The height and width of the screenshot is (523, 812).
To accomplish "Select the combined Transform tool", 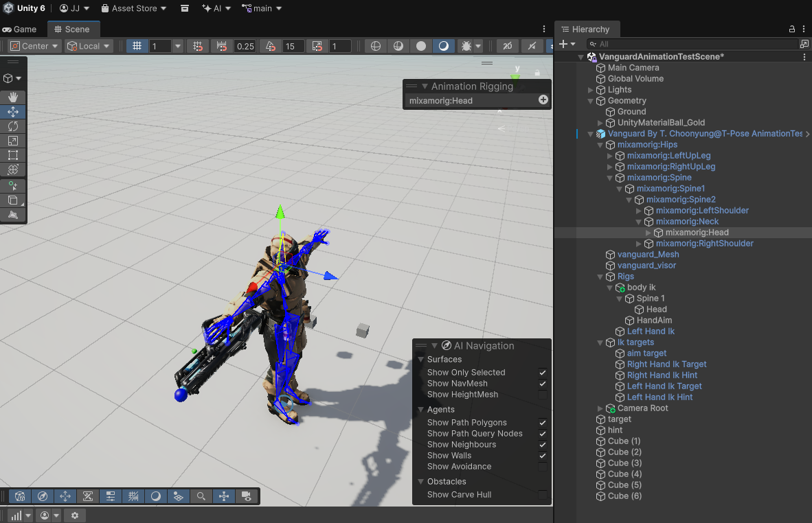I will point(13,169).
